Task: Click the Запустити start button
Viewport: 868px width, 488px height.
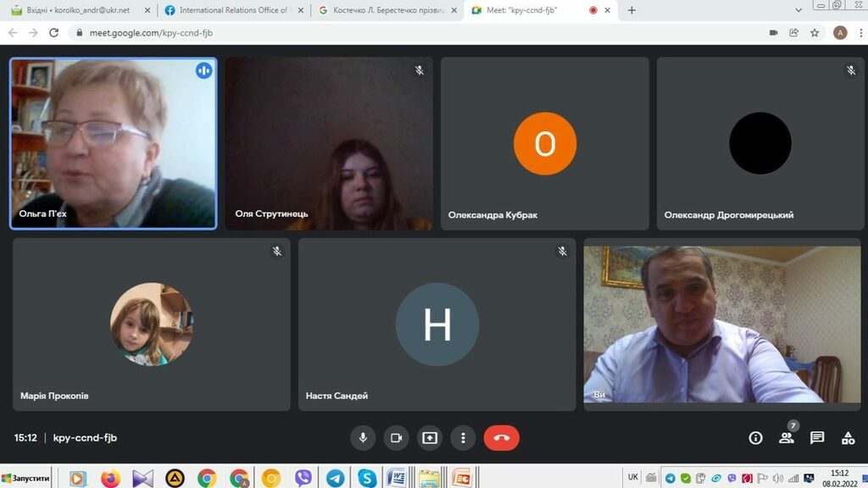Action: click(26, 479)
